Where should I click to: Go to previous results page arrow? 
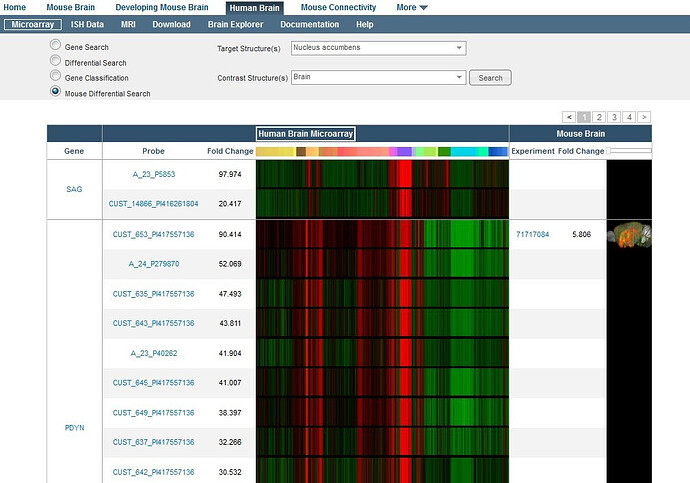point(569,117)
